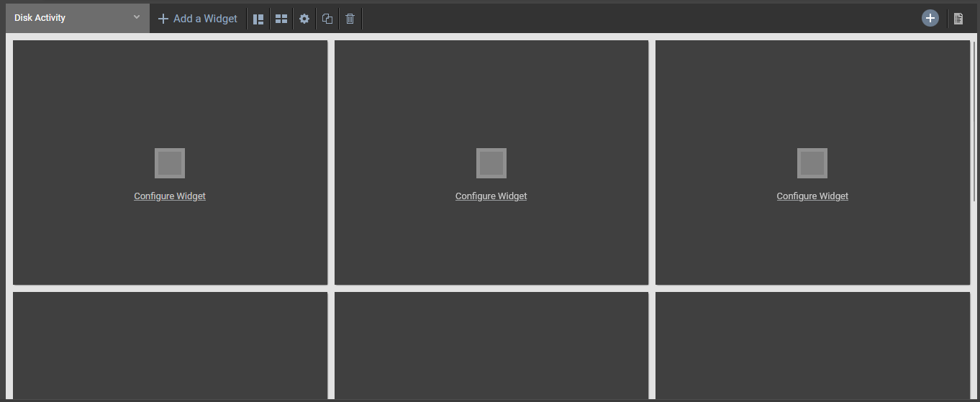Viewport: 980px width, 402px height.
Task: Click Configure Widget in the middle top widget
Action: point(491,196)
